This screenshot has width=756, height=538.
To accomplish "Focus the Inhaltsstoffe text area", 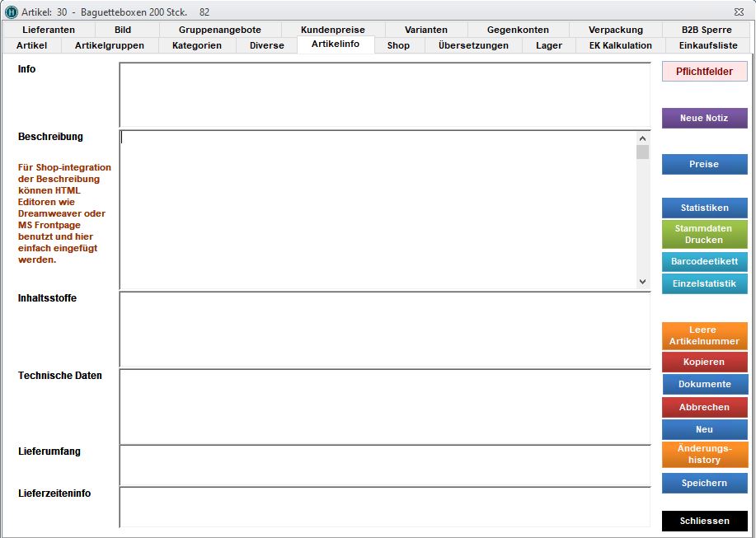I will [x=384, y=330].
